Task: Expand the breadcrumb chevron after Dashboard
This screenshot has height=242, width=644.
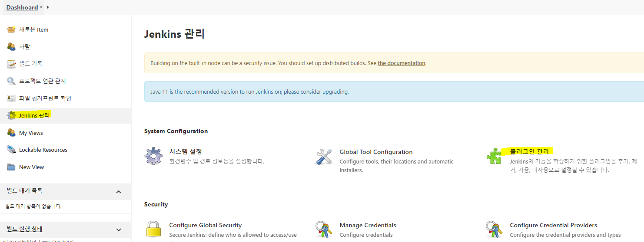Action: coord(48,7)
